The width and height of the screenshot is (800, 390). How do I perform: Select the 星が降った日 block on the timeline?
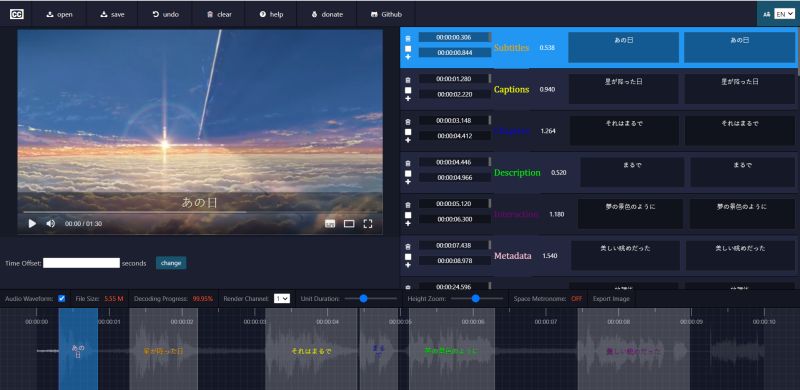[163, 349]
